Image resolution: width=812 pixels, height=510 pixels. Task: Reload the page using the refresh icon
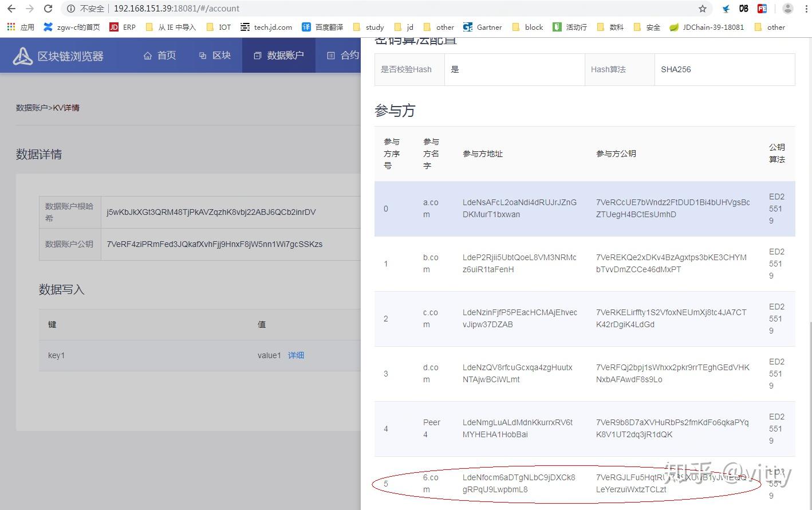pos(48,9)
